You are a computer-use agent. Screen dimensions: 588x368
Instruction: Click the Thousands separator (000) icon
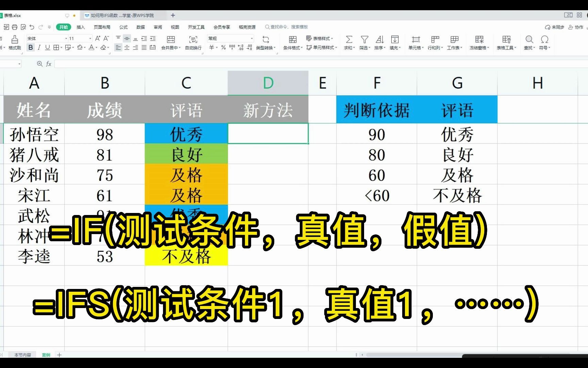(232, 47)
